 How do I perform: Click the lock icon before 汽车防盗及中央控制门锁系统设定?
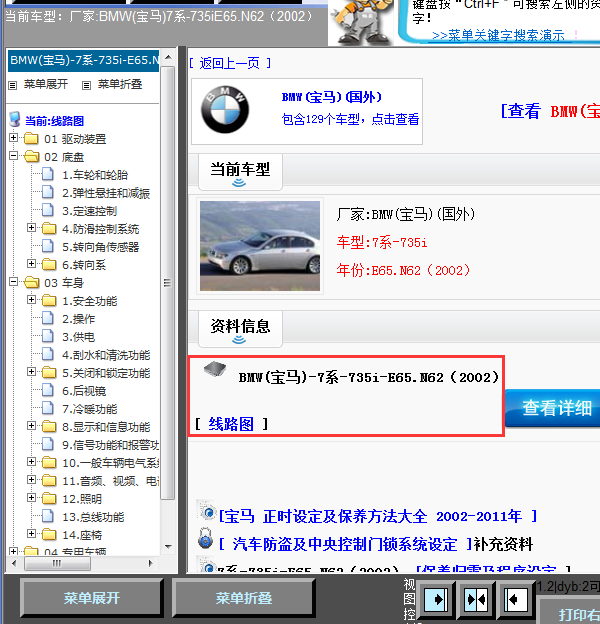click(205, 539)
